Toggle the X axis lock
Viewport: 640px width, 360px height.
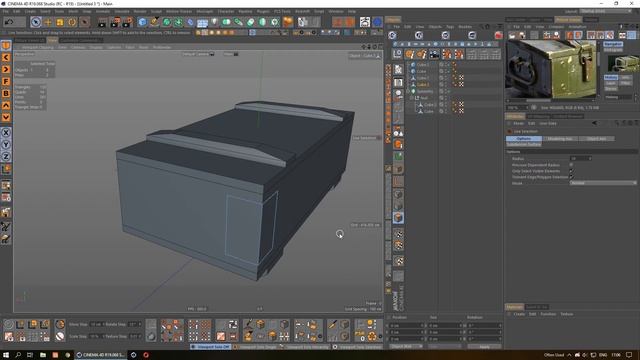6,133
